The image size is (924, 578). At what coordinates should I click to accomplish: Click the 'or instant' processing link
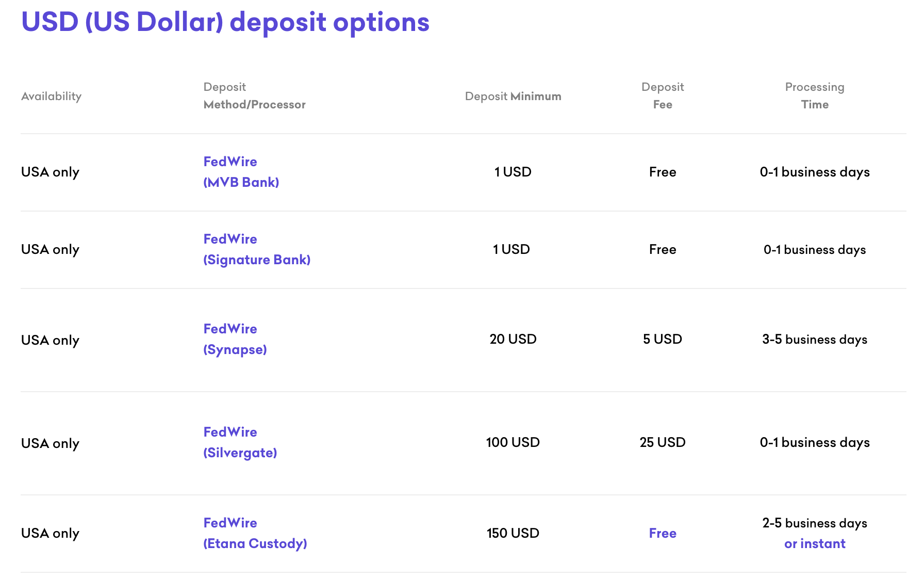pos(815,543)
